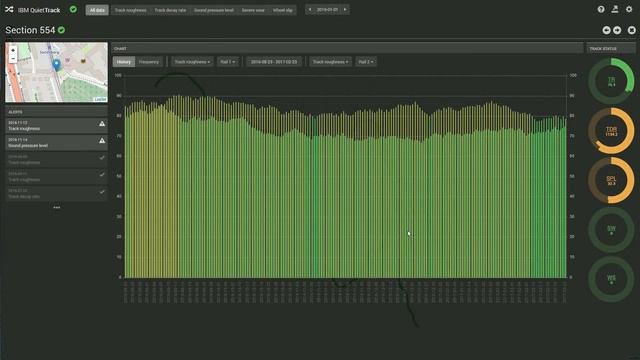Open the Rail 2 dropdown
The width and height of the screenshot is (640, 360).
click(366, 62)
